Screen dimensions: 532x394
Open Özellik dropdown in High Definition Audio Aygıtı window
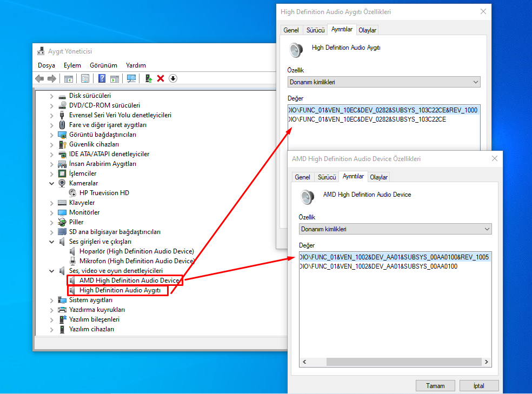click(384, 82)
